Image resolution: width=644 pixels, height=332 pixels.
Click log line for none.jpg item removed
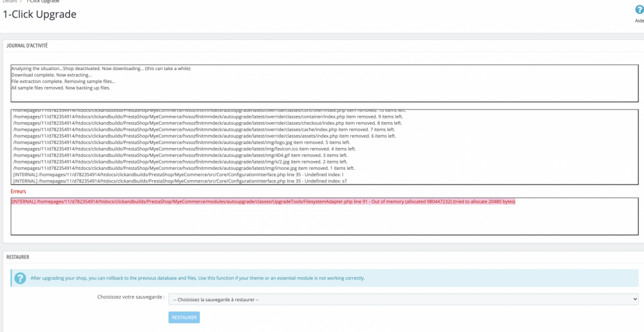coord(184,169)
